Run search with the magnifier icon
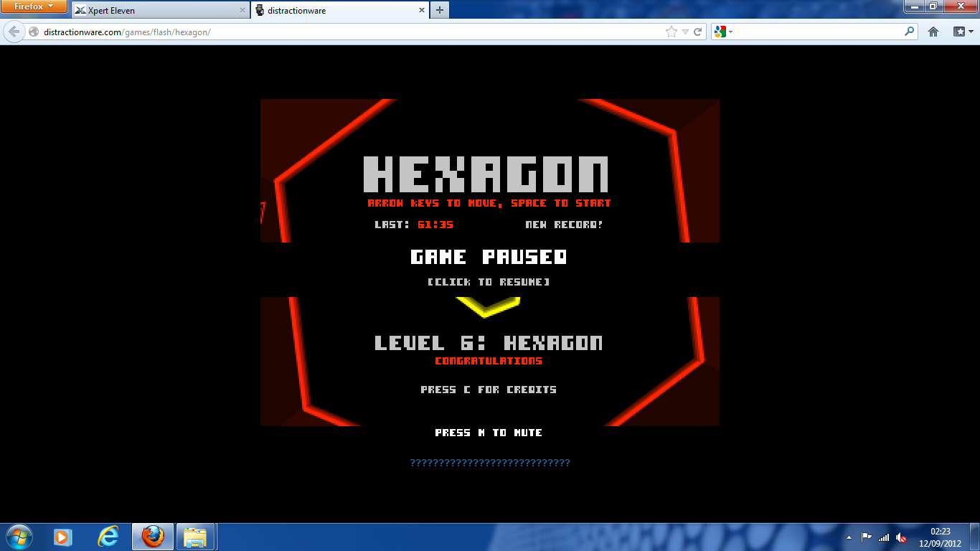980x551 pixels. [910, 32]
